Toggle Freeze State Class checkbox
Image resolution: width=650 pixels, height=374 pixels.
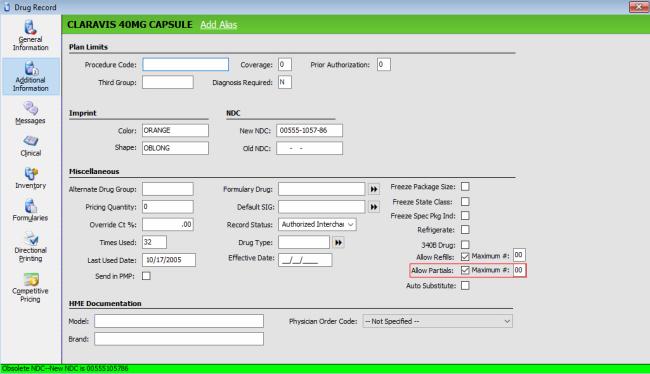pos(465,202)
